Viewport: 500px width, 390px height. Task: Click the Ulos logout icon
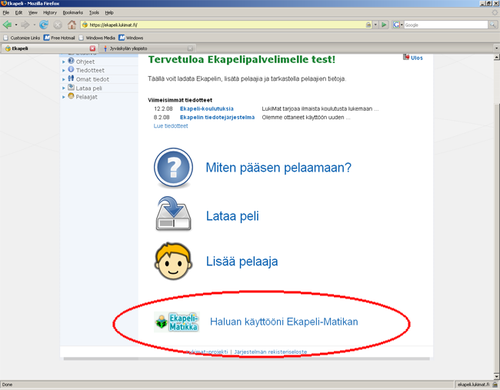click(406, 57)
